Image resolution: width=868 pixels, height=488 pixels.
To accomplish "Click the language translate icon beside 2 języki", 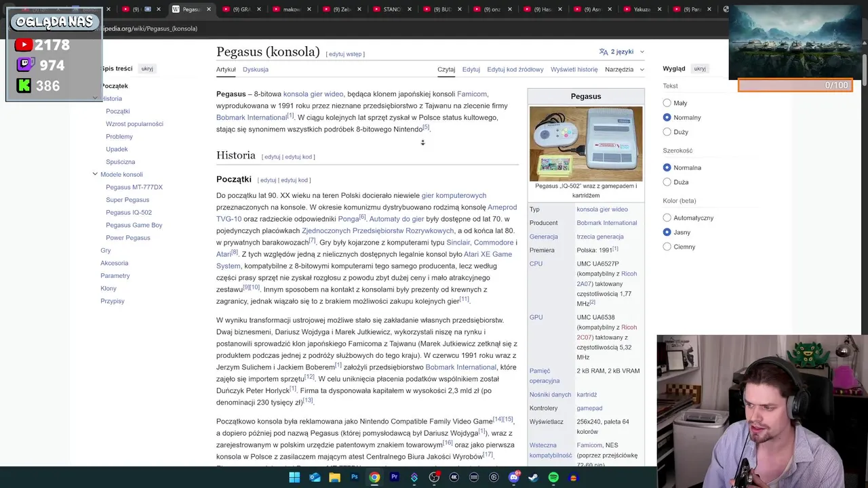I will click(604, 52).
